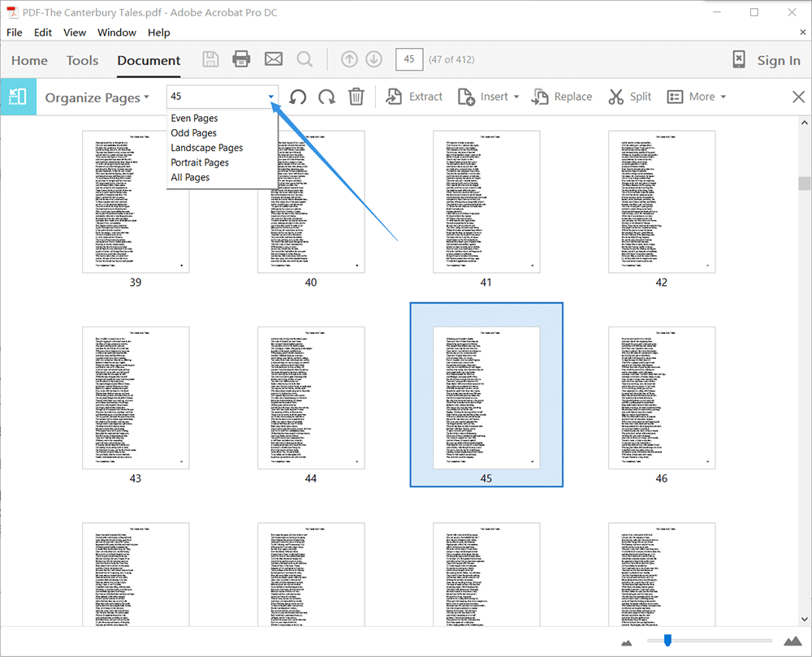The height and width of the screenshot is (657, 812).
Task: Click the Split button
Action: click(629, 97)
